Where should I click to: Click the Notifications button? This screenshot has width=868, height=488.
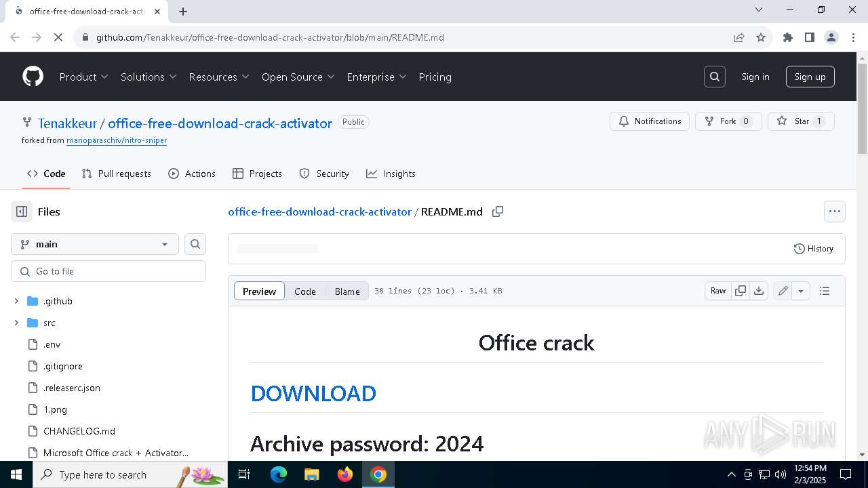(x=650, y=121)
